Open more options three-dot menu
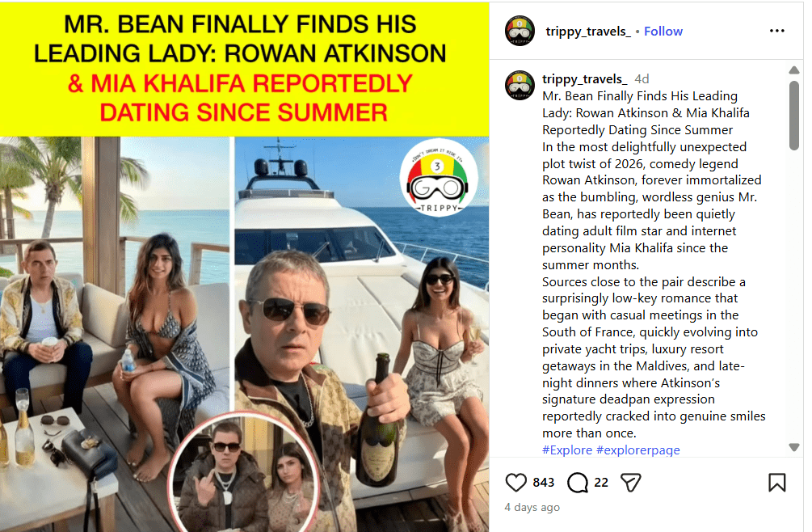Screen dimensions: 812x532 (776, 31)
